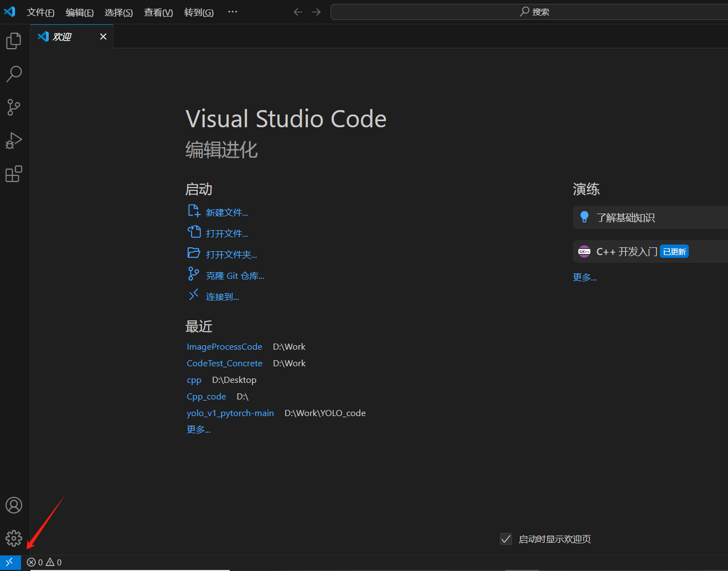Open the Extensions view icon
The height and width of the screenshot is (571, 728).
point(14,174)
